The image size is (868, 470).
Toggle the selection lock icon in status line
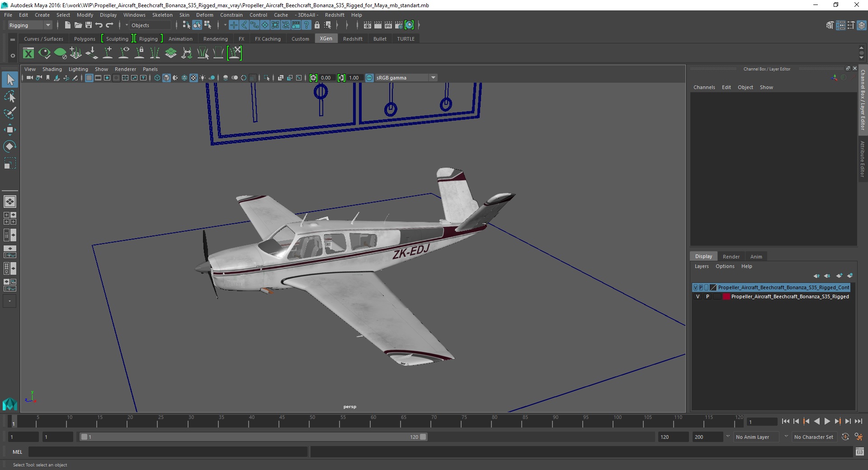coord(317,25)
